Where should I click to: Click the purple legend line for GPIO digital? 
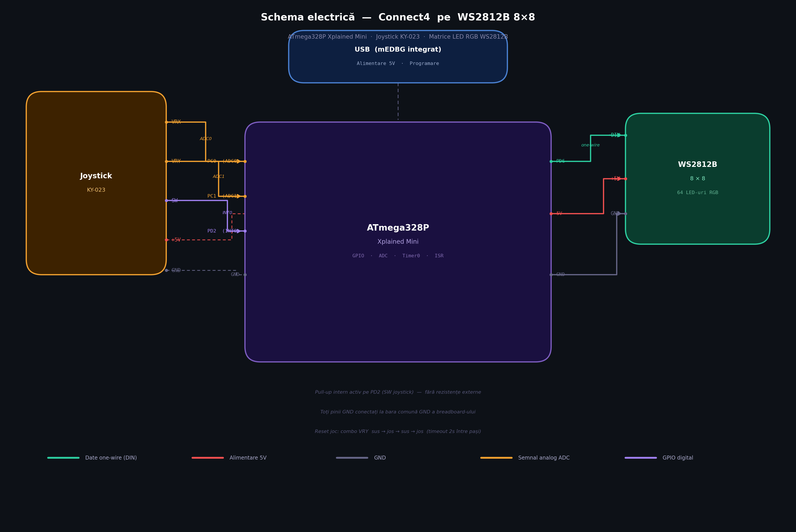(x=640, y=458)
